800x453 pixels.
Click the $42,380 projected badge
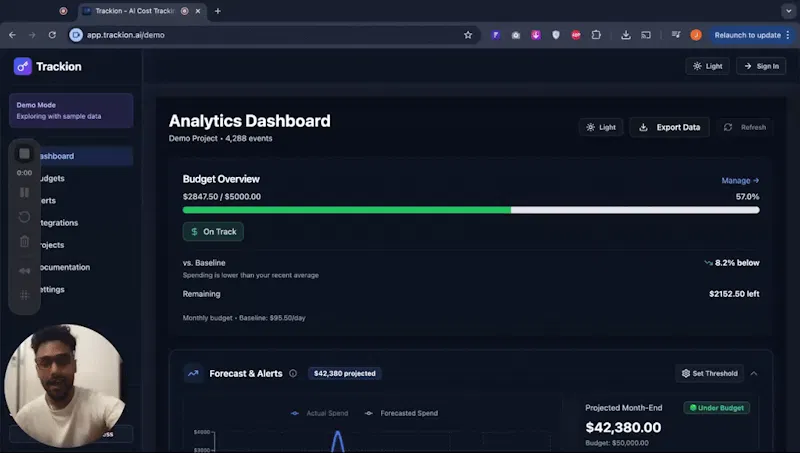[344, 373]
